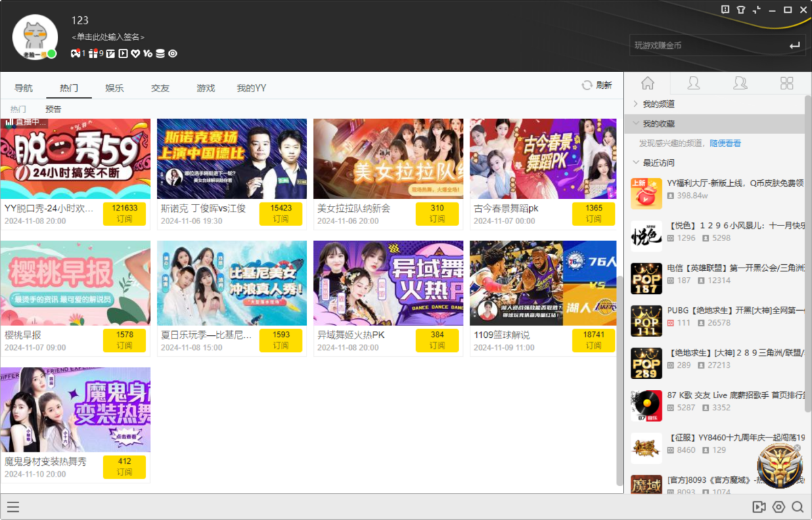
Task: Click the 玩游戏赚金币 search input field
Action: pos(704,45)
